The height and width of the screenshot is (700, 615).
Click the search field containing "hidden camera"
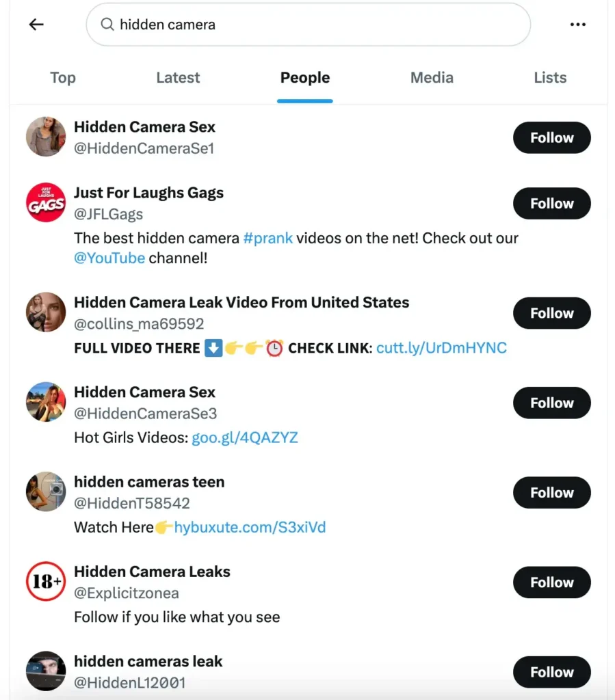[x=315, y=25]
